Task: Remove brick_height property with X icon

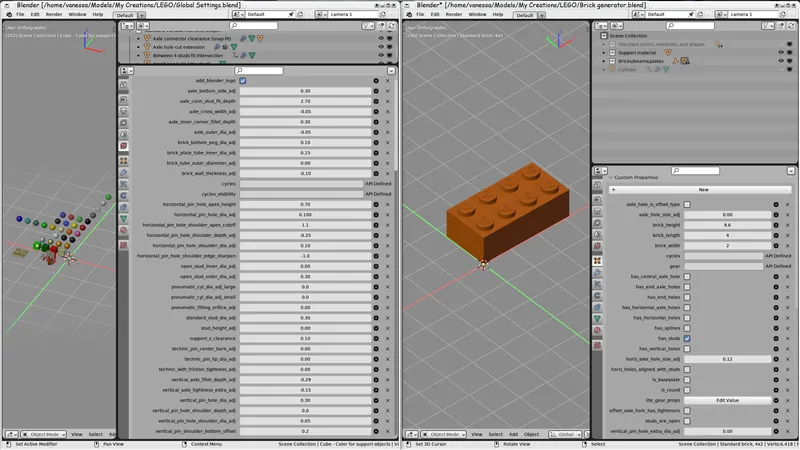Action: click(787, 225)
